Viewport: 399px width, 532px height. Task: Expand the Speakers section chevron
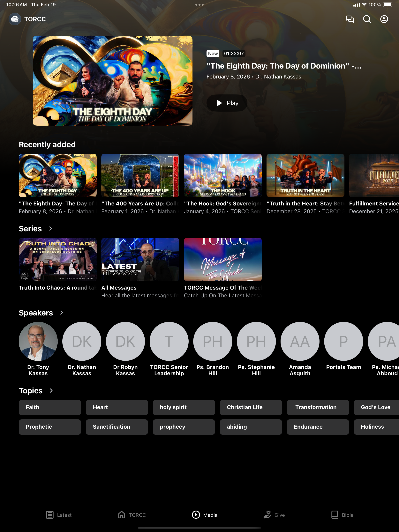coord(61,313)
